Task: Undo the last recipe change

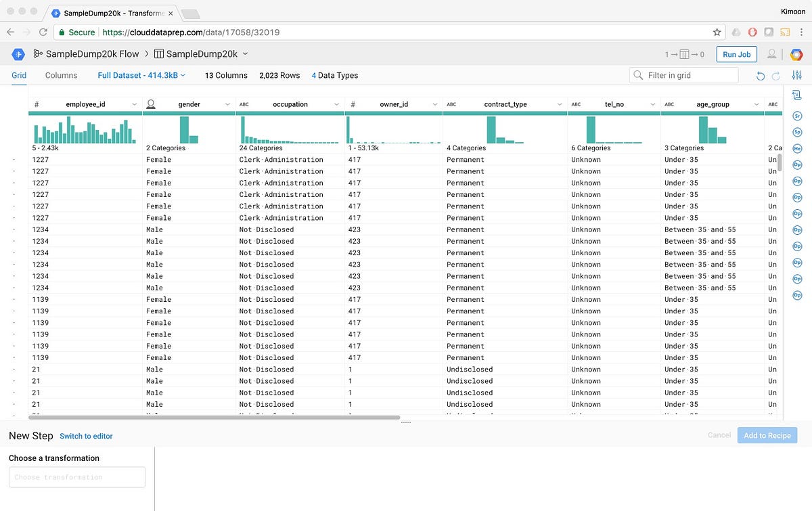Action: (761, 76)
